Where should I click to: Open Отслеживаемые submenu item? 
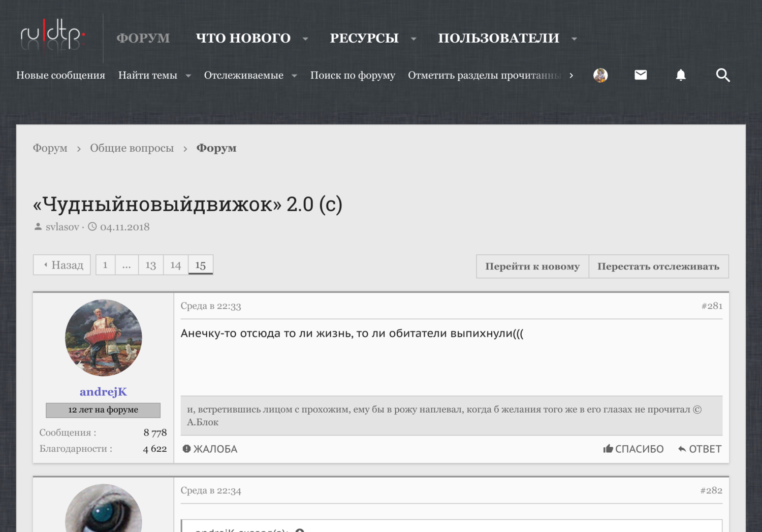[x=244, y=75]
